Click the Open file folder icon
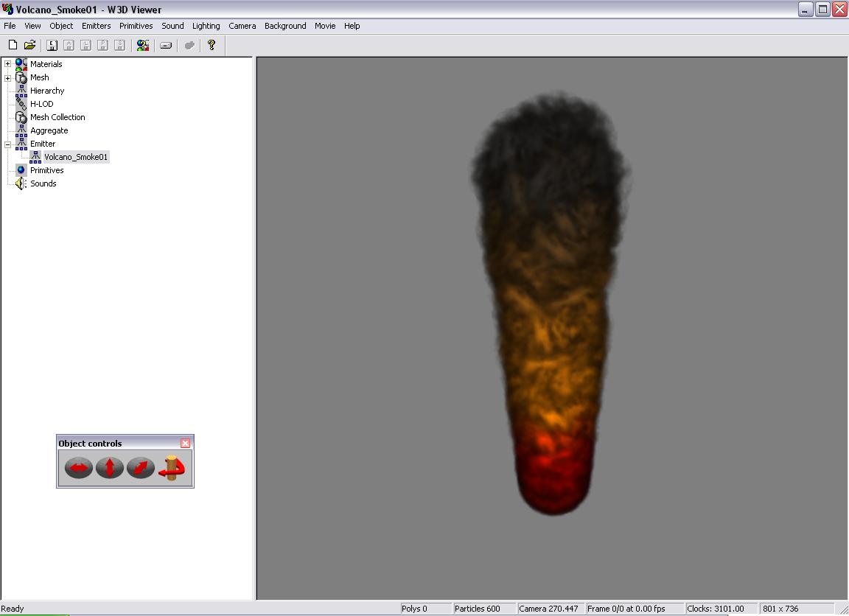Viewport: 849px width, 616px height. pyautogui.click(x=29, y=45)
